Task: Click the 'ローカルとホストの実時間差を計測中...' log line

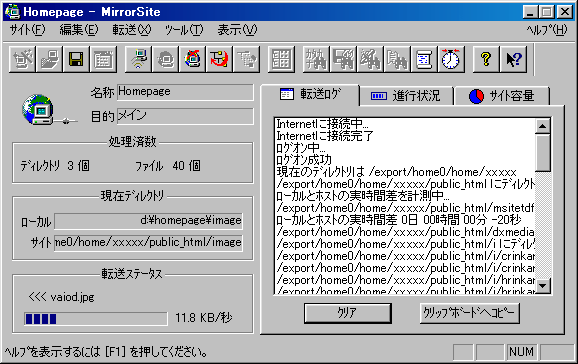Action: 363,196
